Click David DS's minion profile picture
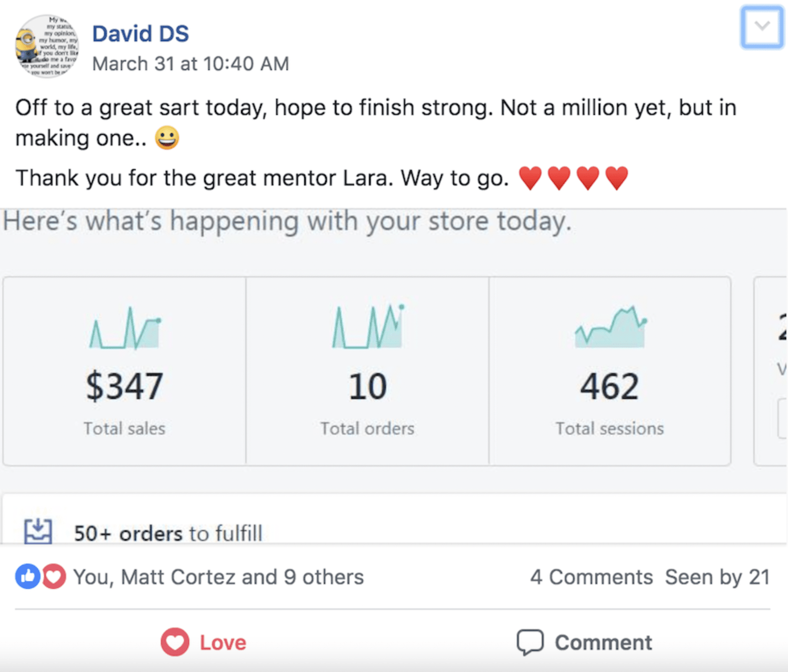The width and height of the screenshot is (788, 672). pyautogui.click(x=47, y=46)
